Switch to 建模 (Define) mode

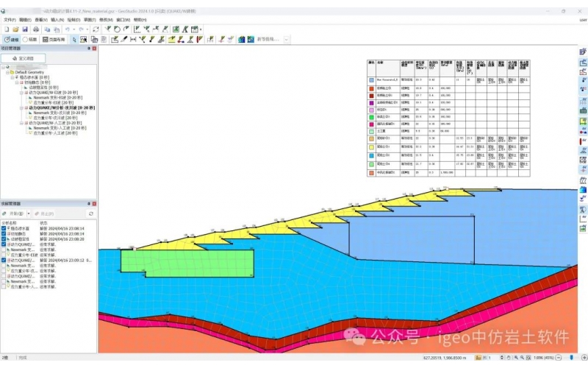12,40
